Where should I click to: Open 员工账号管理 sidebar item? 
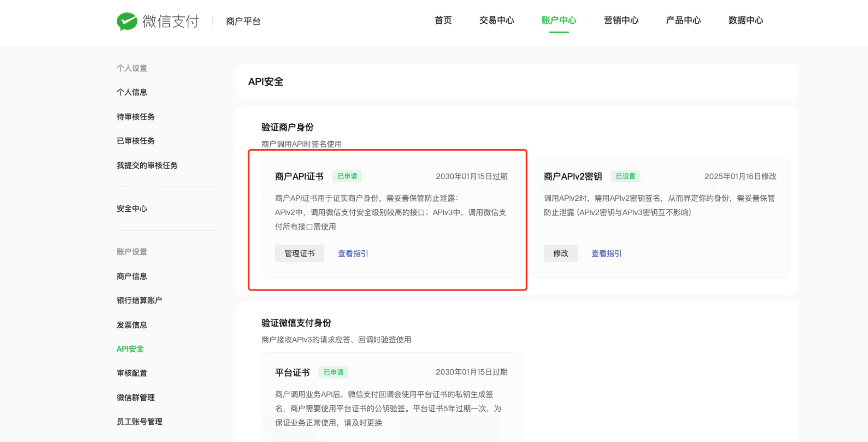pyautogui.click(x=139, y=422)
